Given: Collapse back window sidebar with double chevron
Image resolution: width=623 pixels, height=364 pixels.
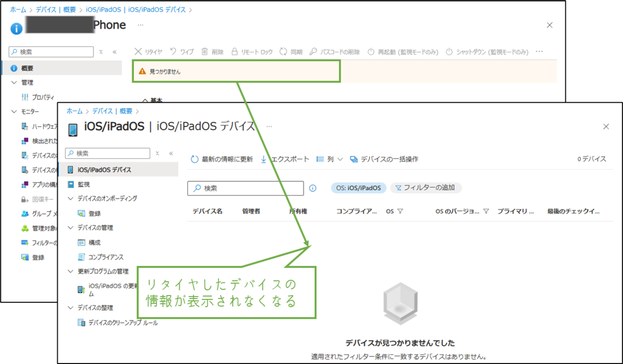Looking at the screenshot, I should [x=115, y=52].
